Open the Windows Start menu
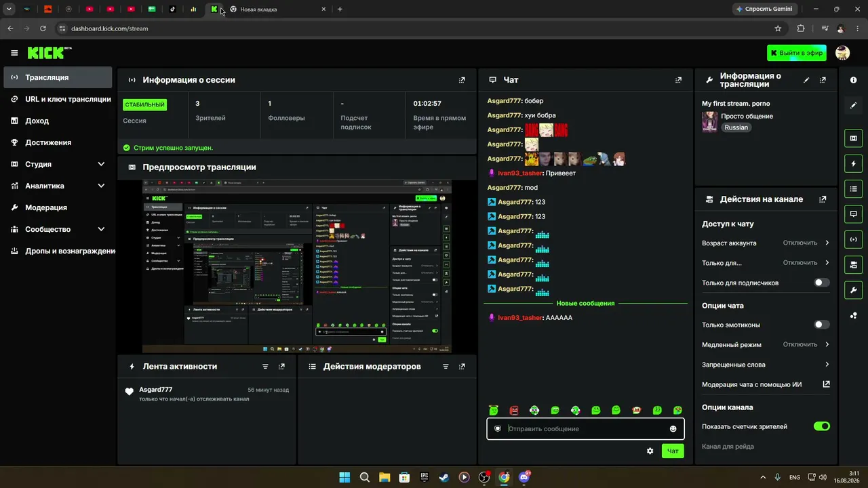Image resolution: width=868 pixels, height=488 pixels. coord(344,477)
